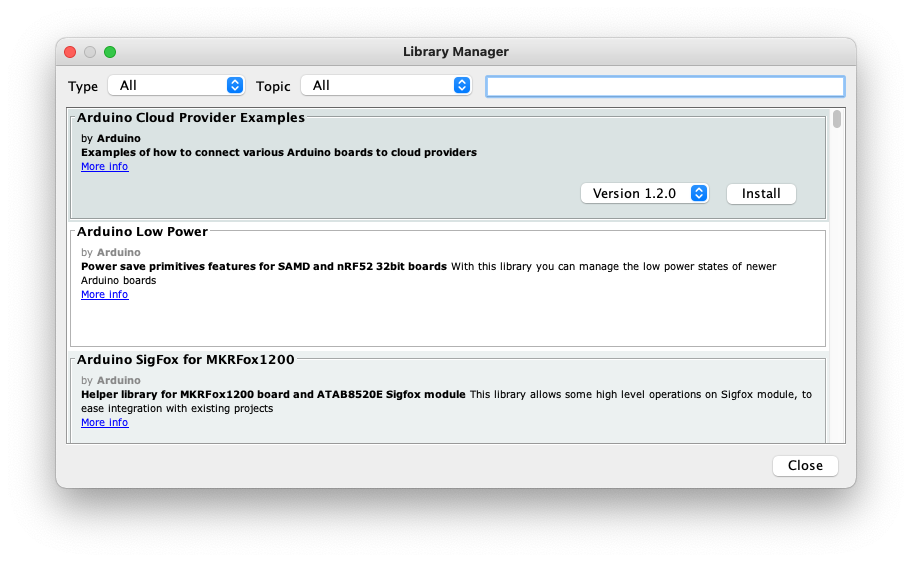Select the Arduino Cloud Provider Examples title
912x562 pixels.
(190, 118)
